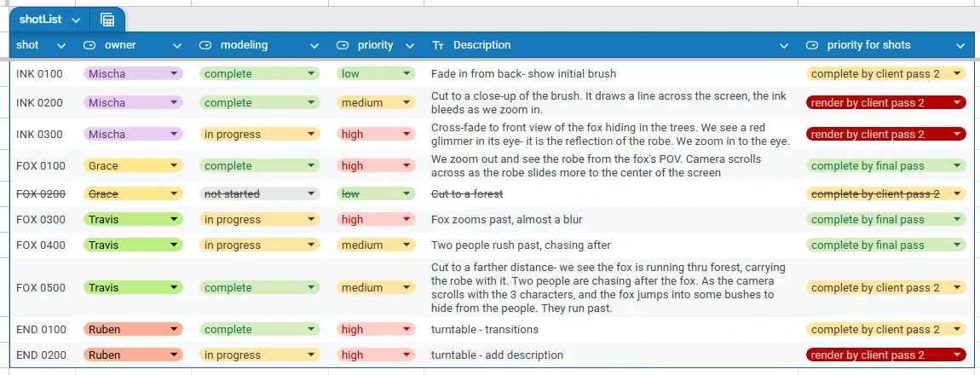Open the Description column header menu arrow
The image size is (980, 375).
(x=784, y=46)
